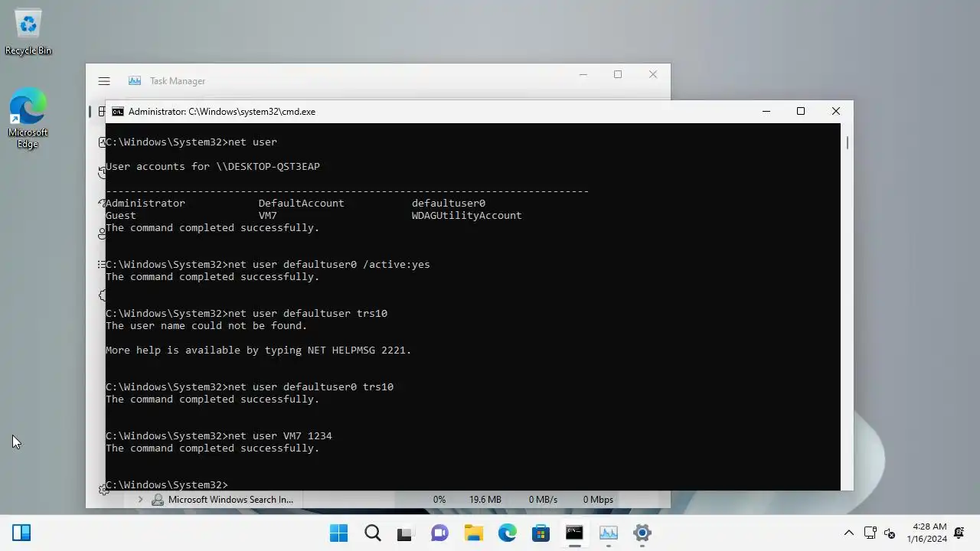
Task: Click the active prompt line C:\Windows\System32> at bottom
Action: [x=167, y=484]
